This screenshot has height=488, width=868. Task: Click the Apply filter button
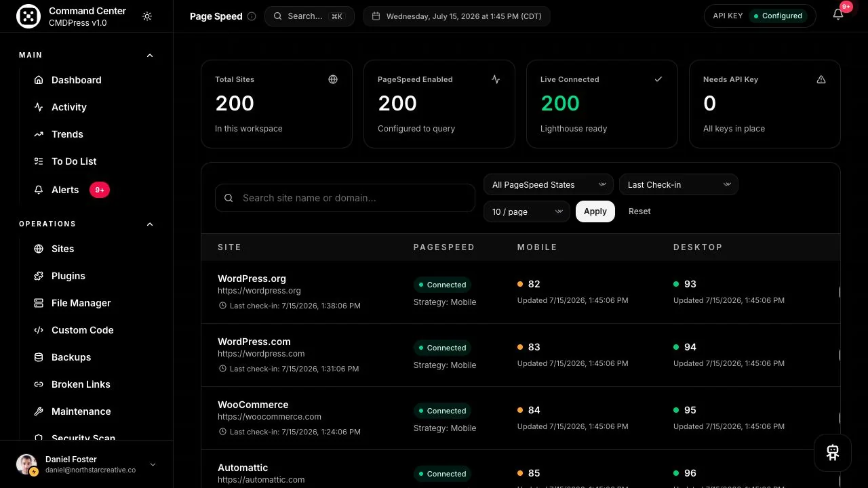(x=595, y=211)
